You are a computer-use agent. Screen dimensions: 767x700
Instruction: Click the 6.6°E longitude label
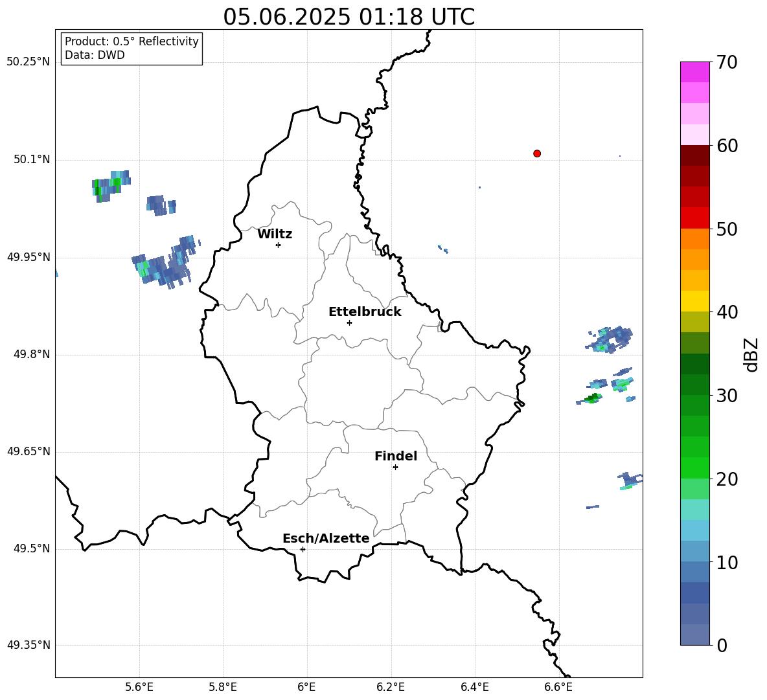point(558,687)
